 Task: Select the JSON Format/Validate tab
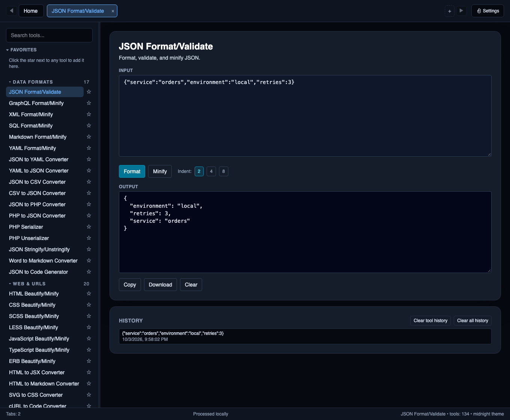coord(78,11)
